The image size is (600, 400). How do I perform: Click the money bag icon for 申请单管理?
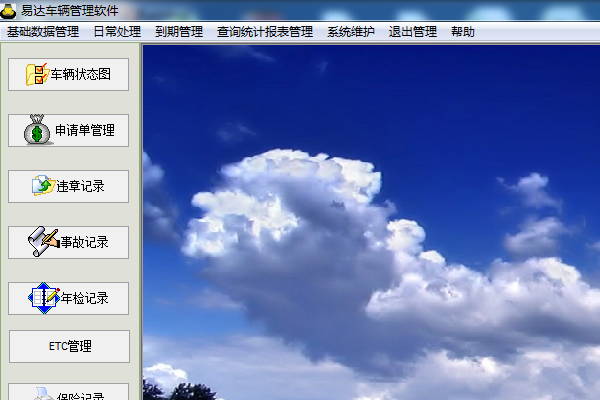coord(38,130)
